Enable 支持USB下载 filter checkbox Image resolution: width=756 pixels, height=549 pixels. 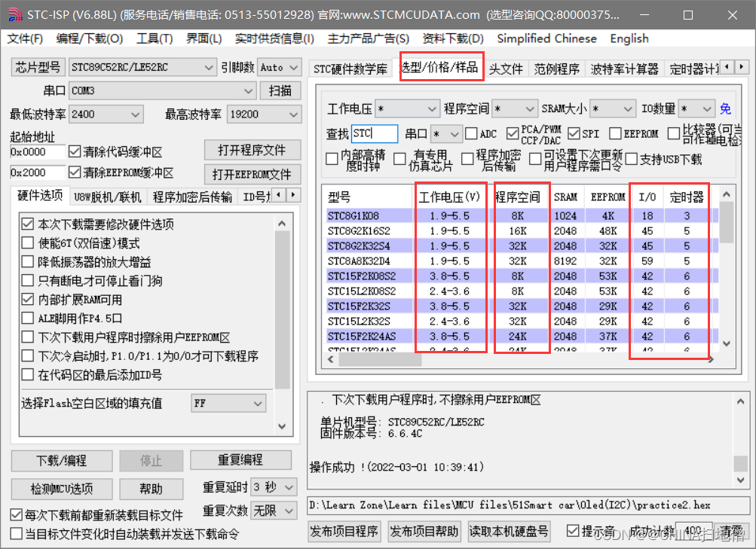click(632, 159)
